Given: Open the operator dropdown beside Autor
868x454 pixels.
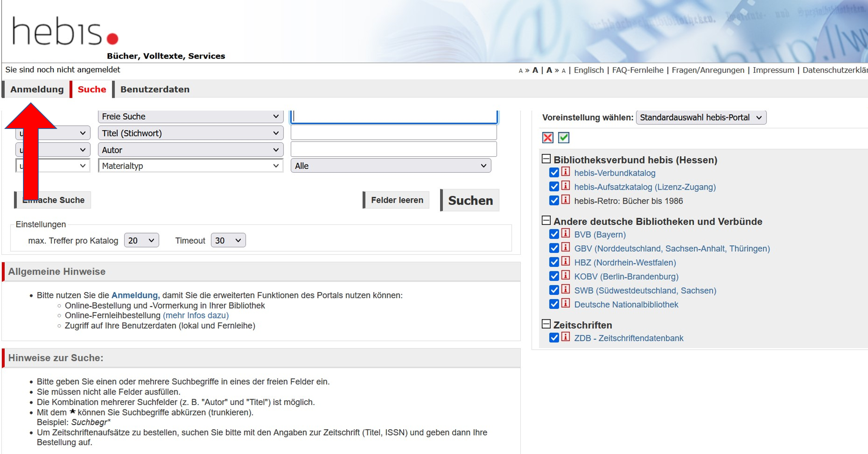Looking at the screenshot, I should tap(53, 150).
